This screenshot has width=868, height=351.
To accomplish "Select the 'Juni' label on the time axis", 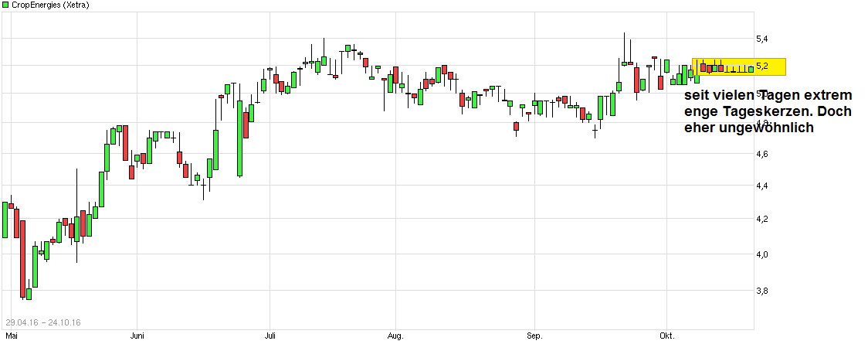I will tap(137, 336).
